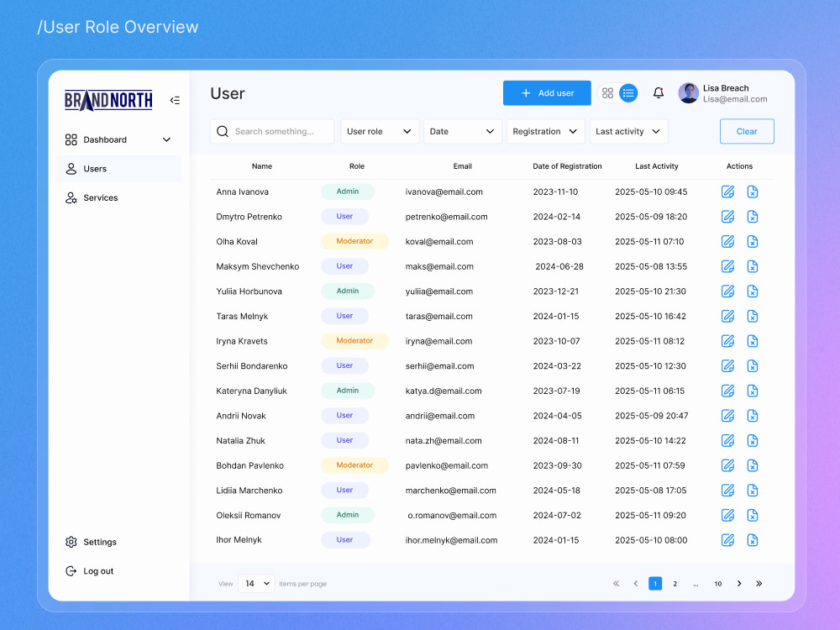Edit Oleksii Romanov's record
The height and width of the screenshot is (630, 840).
tap(727, 516)
